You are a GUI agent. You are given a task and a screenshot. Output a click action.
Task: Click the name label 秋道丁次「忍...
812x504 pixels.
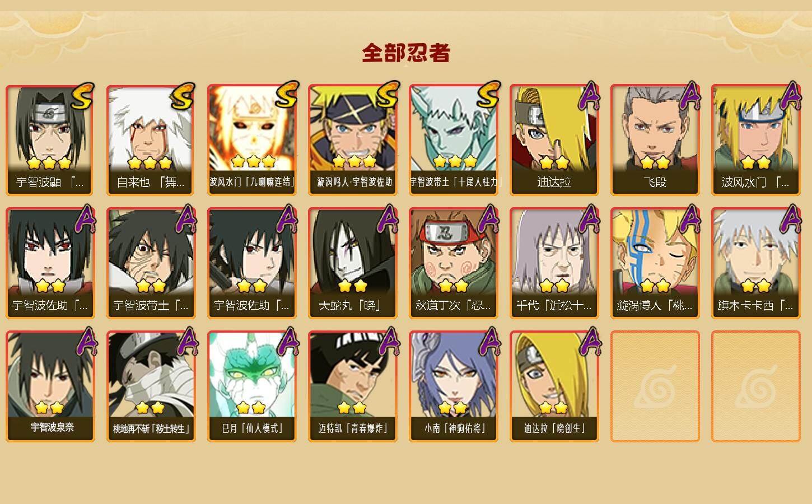[x=453, y=306]
